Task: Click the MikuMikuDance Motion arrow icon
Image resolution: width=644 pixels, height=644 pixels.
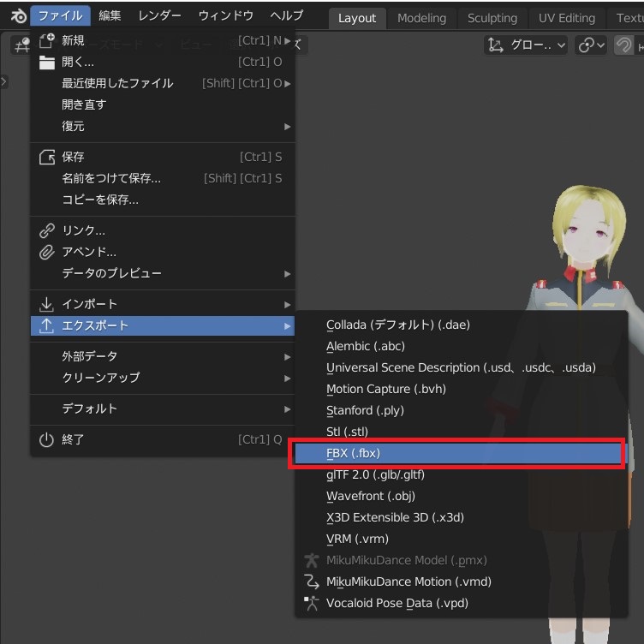Action: click(x=312, y=581)
